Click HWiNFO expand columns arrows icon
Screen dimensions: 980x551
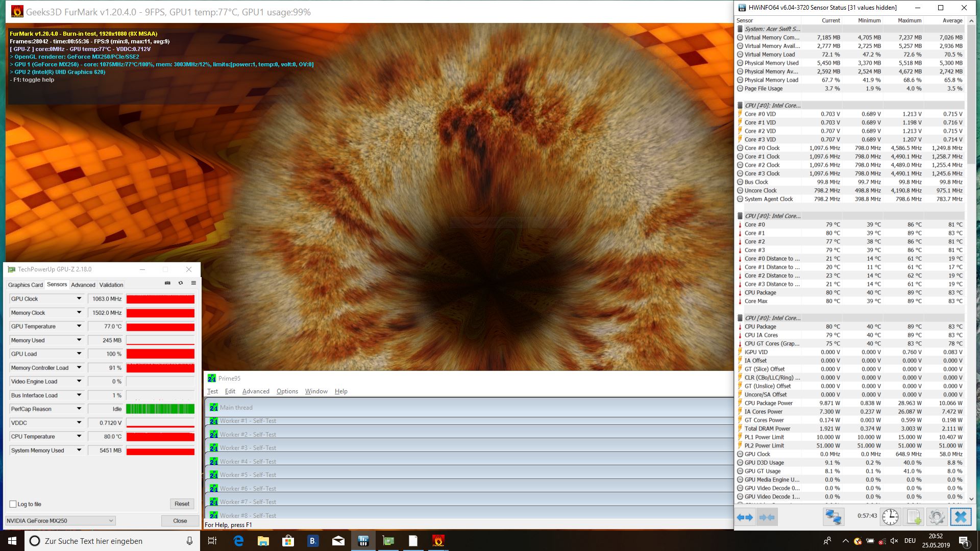coord(745,517)
